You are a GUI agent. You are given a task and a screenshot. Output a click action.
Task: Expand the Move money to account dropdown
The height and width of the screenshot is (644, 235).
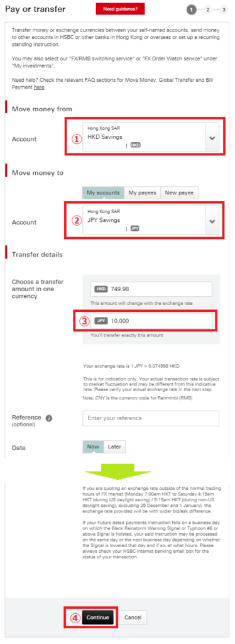(212, 221)
